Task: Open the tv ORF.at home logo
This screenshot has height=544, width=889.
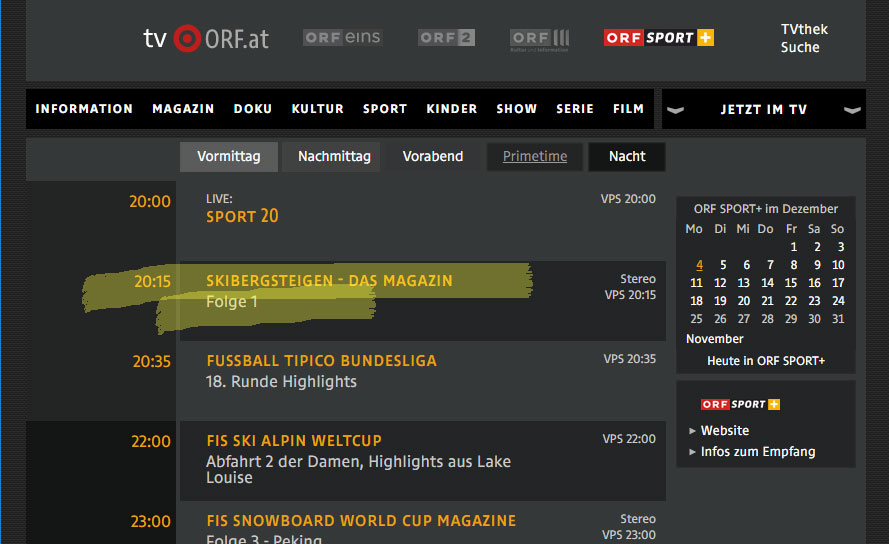Action: coord(206,39)
